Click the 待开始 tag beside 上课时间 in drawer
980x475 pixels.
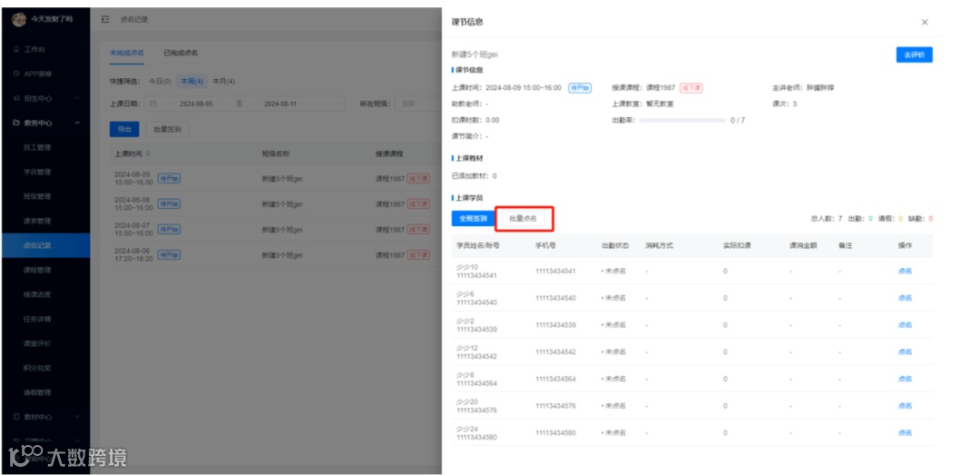click(x=580, y=87)
